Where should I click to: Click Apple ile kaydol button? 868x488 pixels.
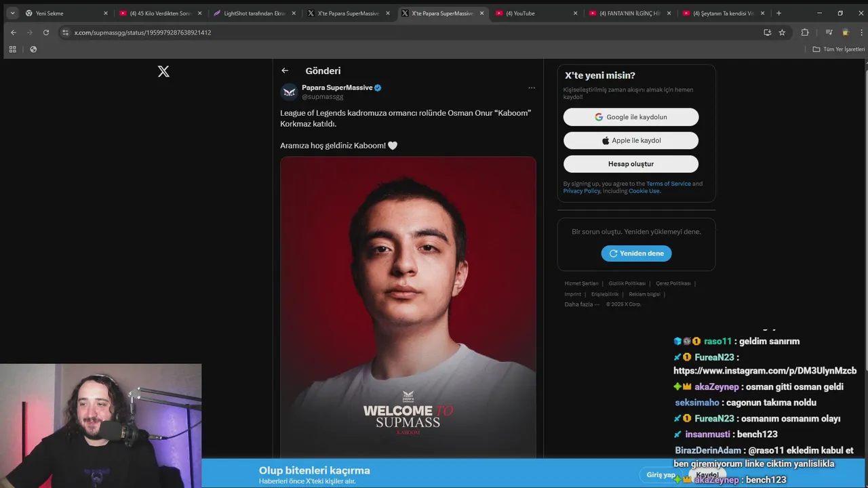pos(631,140)
